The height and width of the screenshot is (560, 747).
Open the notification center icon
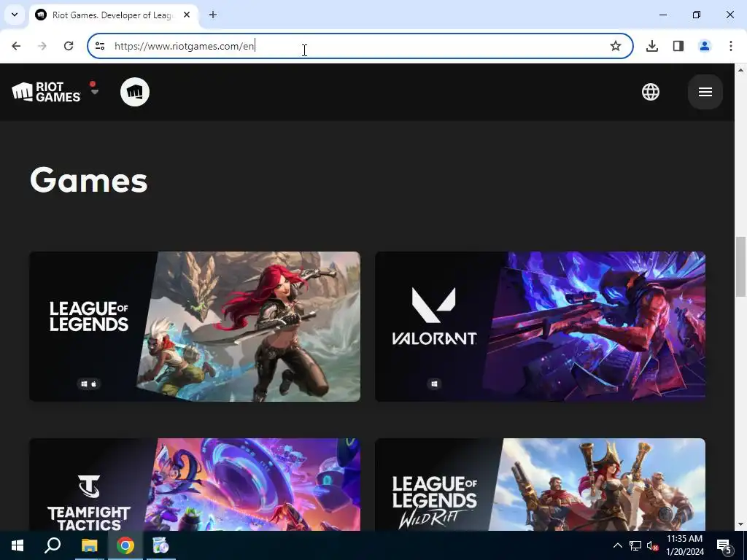[724, 545]
